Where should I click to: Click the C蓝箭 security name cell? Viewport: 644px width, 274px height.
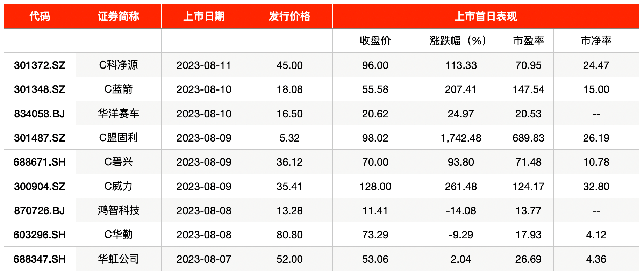coord(118,89)
